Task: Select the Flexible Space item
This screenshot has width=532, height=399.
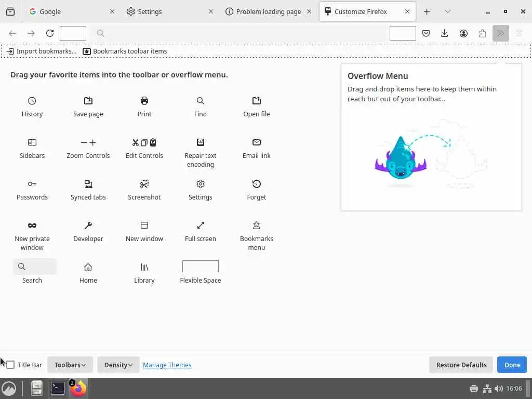Action: coord(201,272)
